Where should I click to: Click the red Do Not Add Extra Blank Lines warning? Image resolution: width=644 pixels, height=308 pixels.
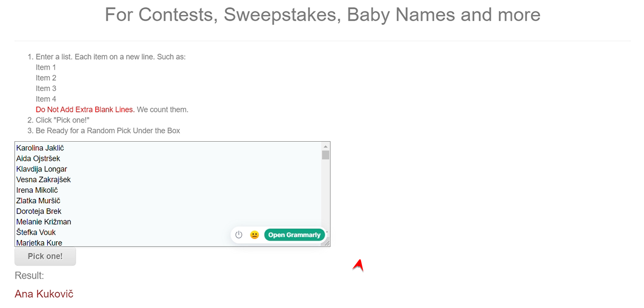[85, 110]
